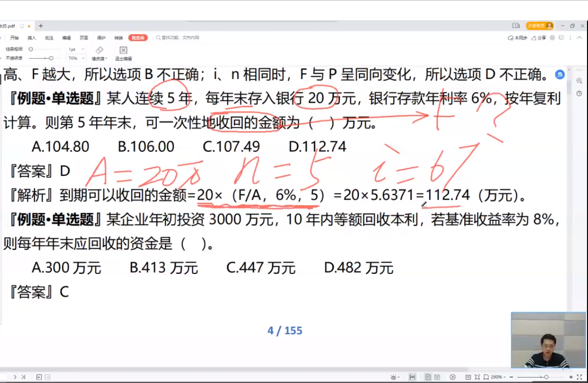588x383 pixels.
Task: Select the 橡皮擦 eraser tool
Action: 99,52
